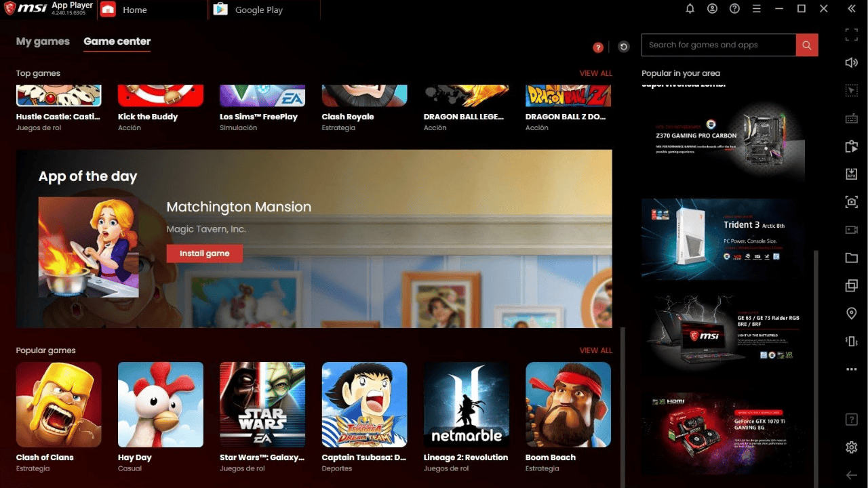This screenshot has width=868, height=488.
Task: Open the notifications bell
Action: (690, 9)
